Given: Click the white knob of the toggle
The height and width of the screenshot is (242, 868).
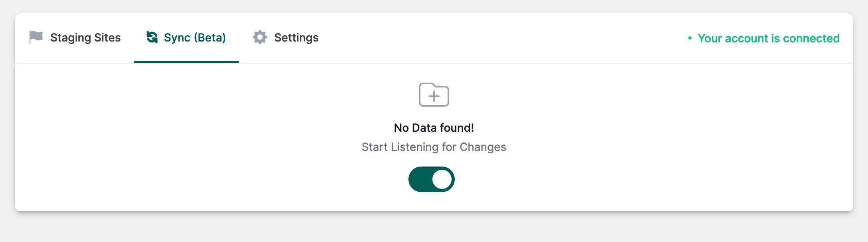Looking at the screenshot, I should pyautogui.click(x=442, y=179).
